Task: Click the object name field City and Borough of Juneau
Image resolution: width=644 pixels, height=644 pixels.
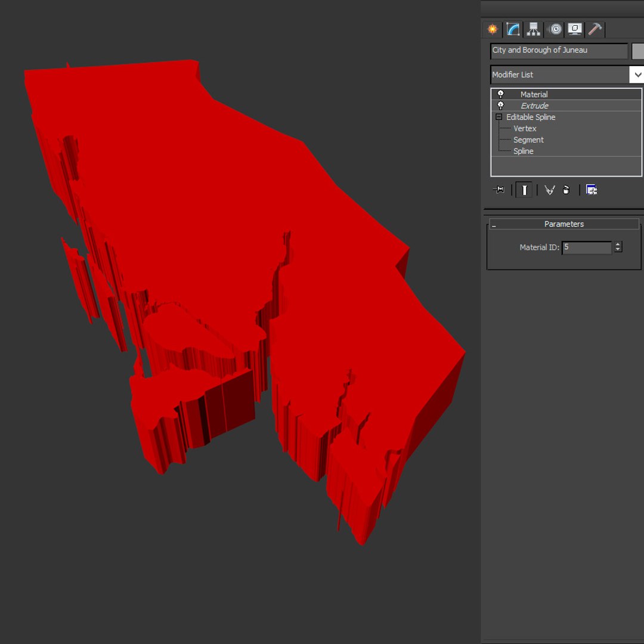Action: [x=559, y=51]
